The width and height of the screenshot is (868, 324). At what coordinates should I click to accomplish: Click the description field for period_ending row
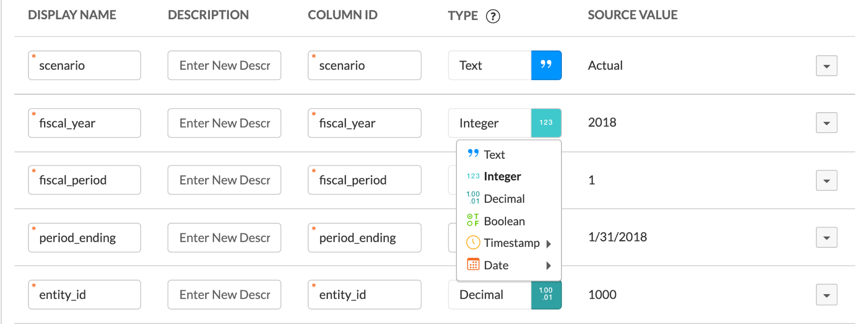[x=224, y=238]
